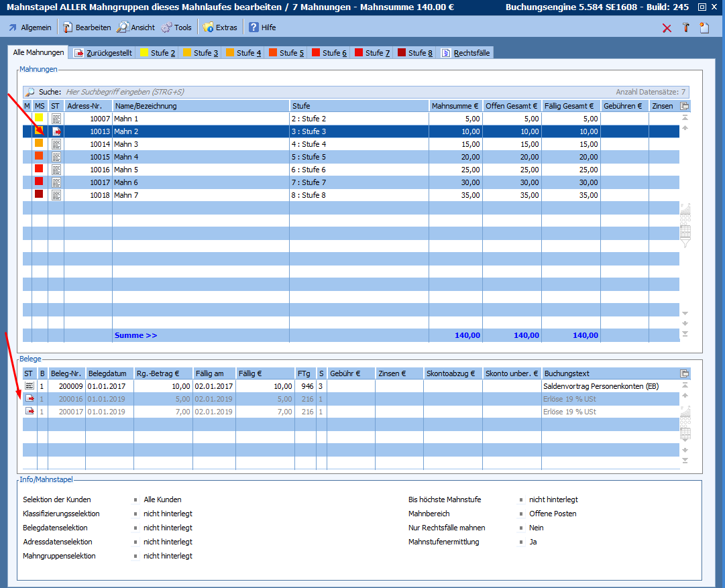This screenshot has width=725, height=588.
Task: Click the red X delete icon in toolbar
Action: coord(667,27)
